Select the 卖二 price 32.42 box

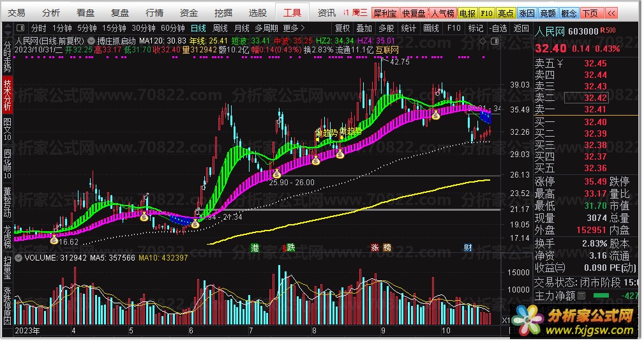click(x=587, y=98)
